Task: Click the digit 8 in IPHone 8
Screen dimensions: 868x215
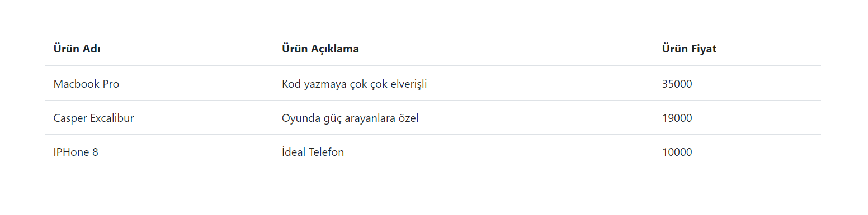Action: tap(95, 152)
